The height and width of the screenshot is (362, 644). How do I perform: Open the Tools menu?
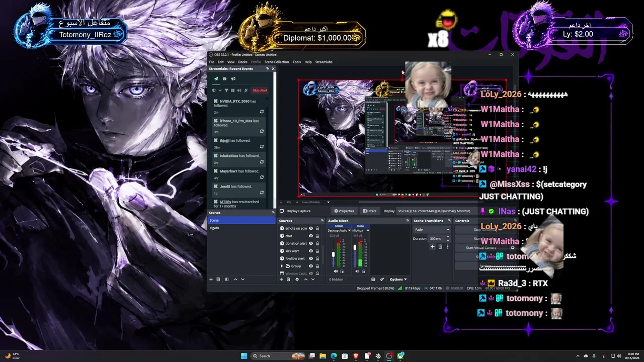[297, 62]
